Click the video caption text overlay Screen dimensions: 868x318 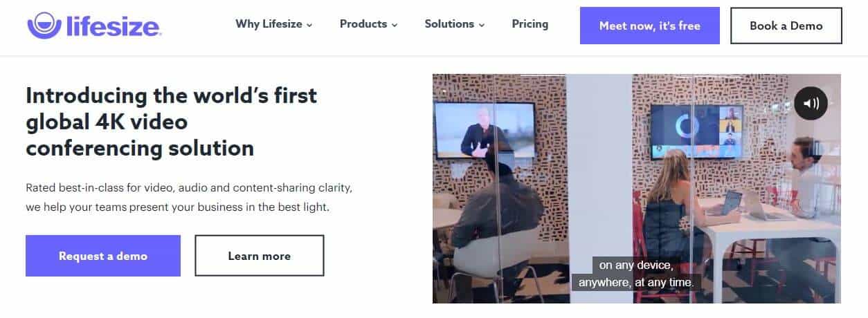(636, 274)
